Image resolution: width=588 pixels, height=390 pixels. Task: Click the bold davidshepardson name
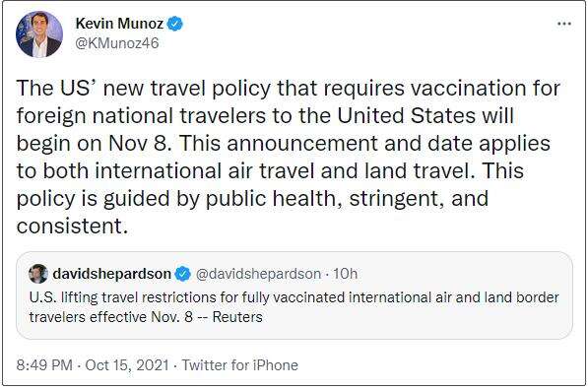click(111, 274)
